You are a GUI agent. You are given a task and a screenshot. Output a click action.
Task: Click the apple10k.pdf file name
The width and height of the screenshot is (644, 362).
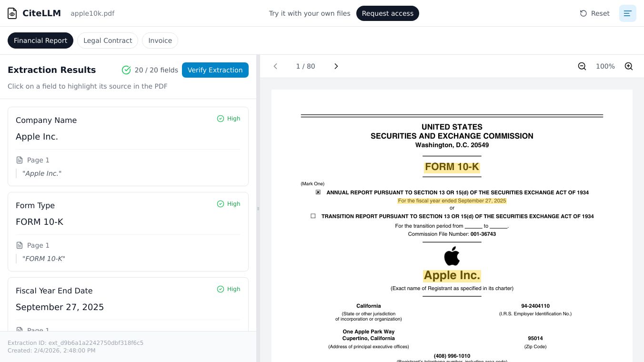(x=92, y=13)
